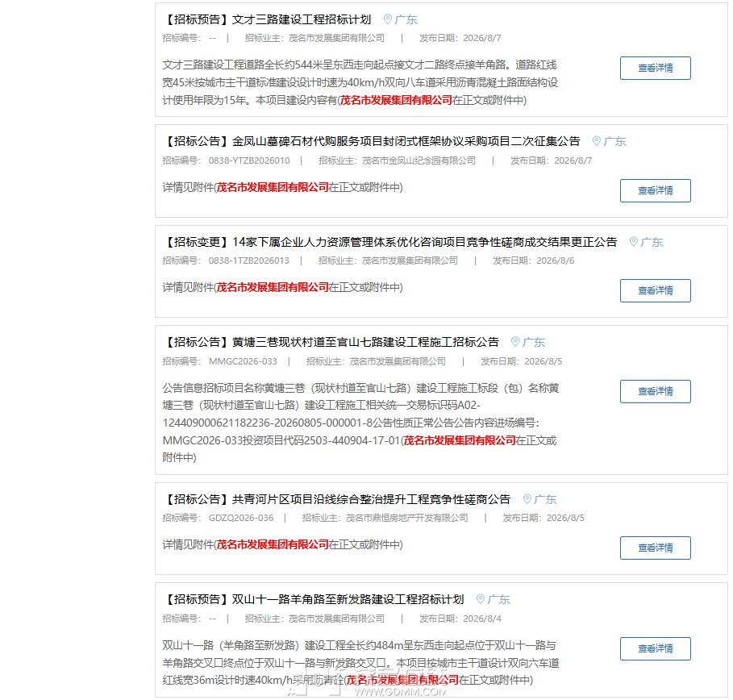The height and width of the screenshot is (700, 733).
Task: Click publish date 2026/8/7 in 金凤山墓碑 listing
Action: click(573, 160)
